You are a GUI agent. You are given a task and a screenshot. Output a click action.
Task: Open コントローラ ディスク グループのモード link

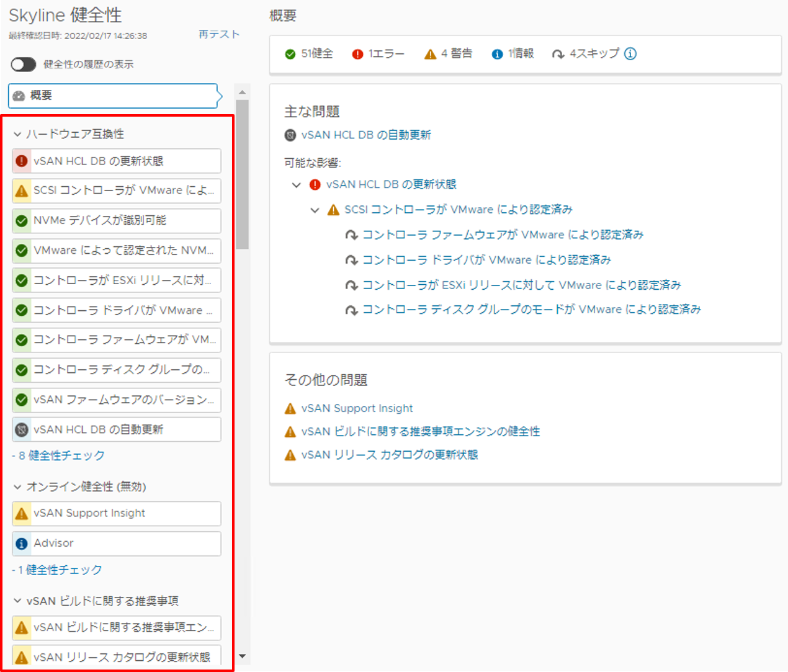click(x=532, y=310)
